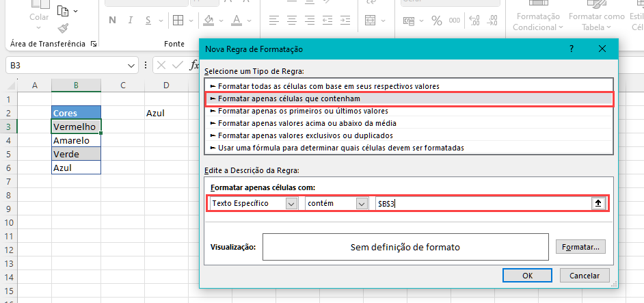Open borders dropdown arrow
Viewport: 644px width, 303px height.
pos(191,20)
